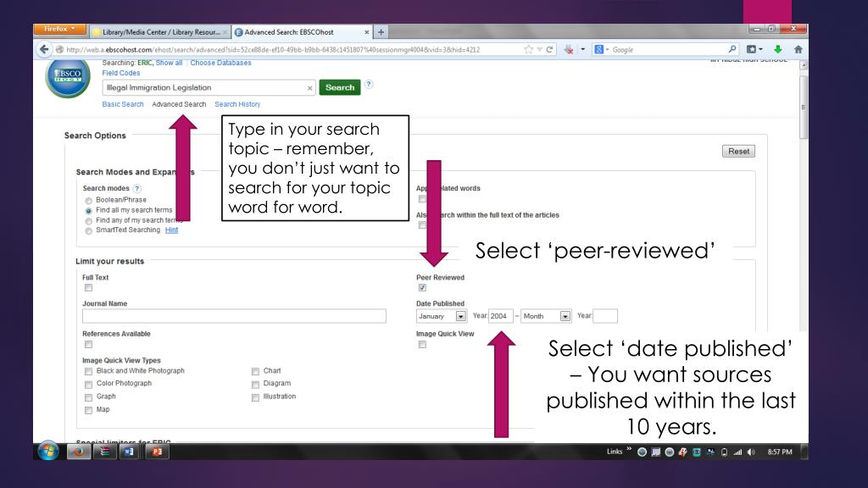This screenshot has width=868, height=488.
Task: Reset search options with Reset button
Action: [738, 151]
